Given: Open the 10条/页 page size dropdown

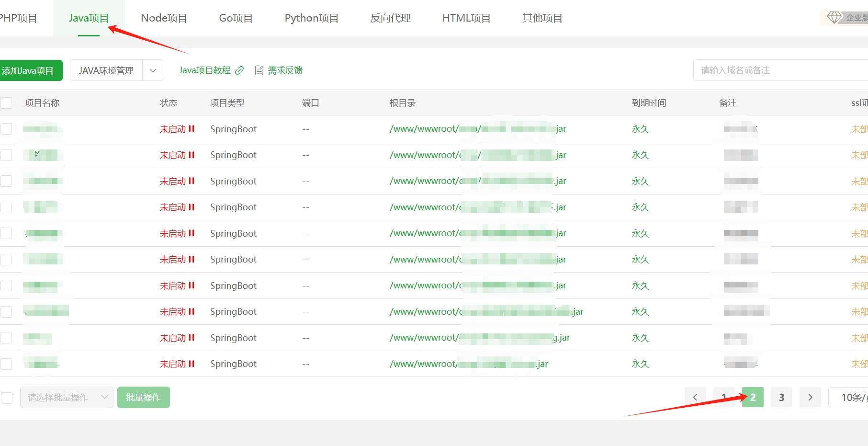Looking at the screenshot, I should pos(848,397).
